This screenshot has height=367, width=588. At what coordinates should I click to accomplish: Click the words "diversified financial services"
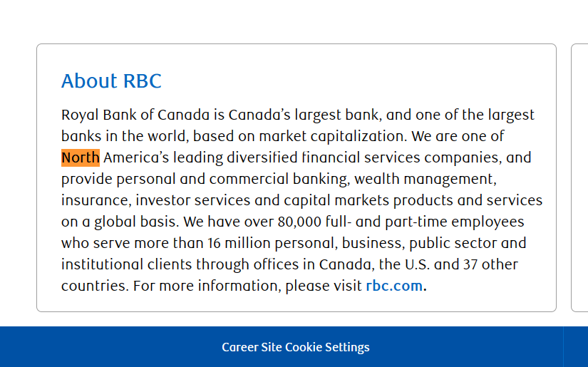(x=324, y=157)
